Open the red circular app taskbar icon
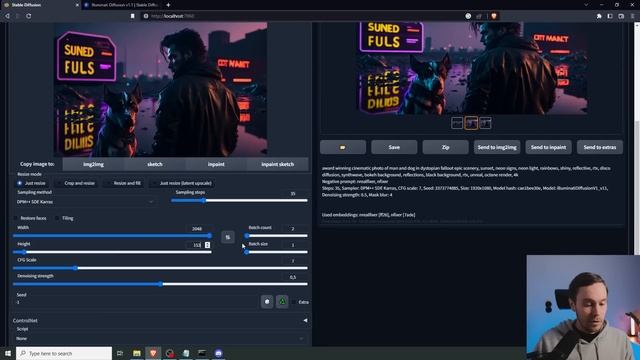Viewport: 640px width, 360px height. (170, 353)
